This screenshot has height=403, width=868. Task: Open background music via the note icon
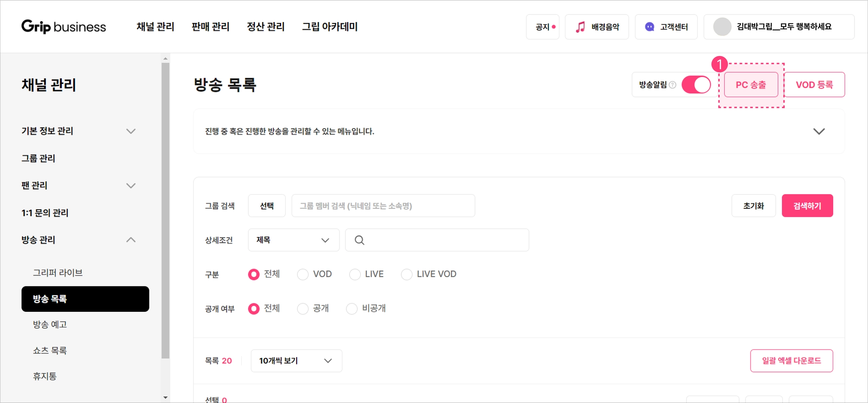pos(580,27)
